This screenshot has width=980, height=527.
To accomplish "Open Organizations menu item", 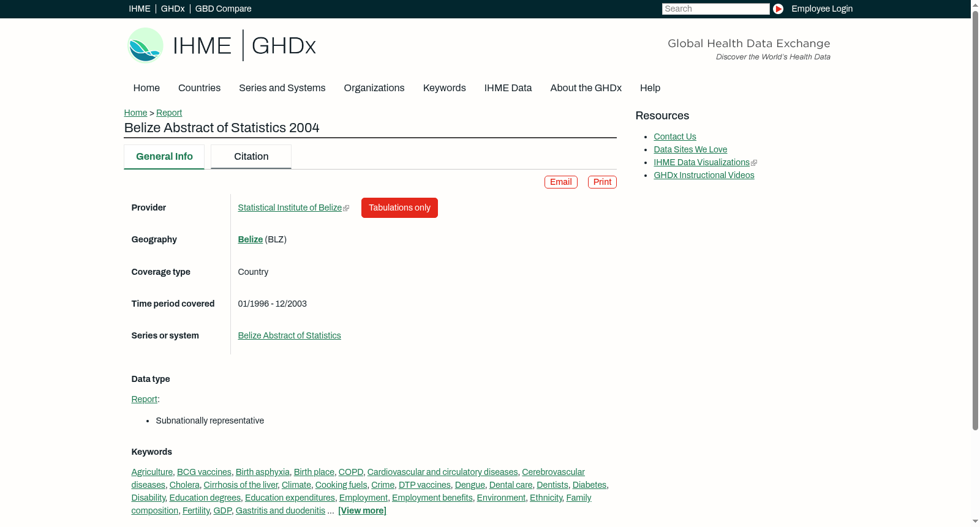I will click(x=374, y=88).
